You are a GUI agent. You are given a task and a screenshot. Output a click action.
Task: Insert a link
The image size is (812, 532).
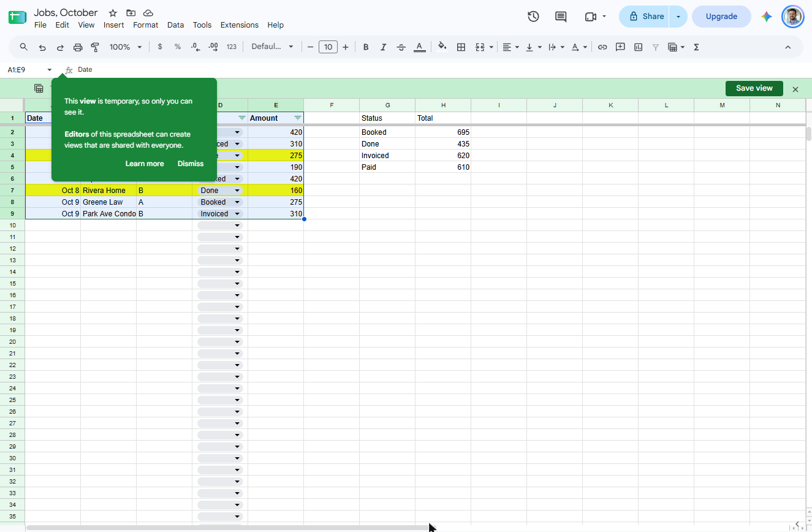[x=602, y=47]
